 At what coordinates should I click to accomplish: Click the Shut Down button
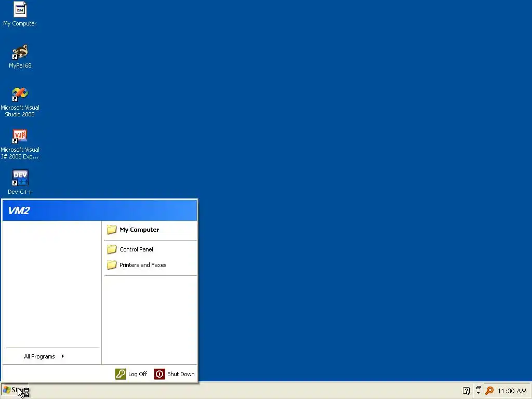point(175,374)
